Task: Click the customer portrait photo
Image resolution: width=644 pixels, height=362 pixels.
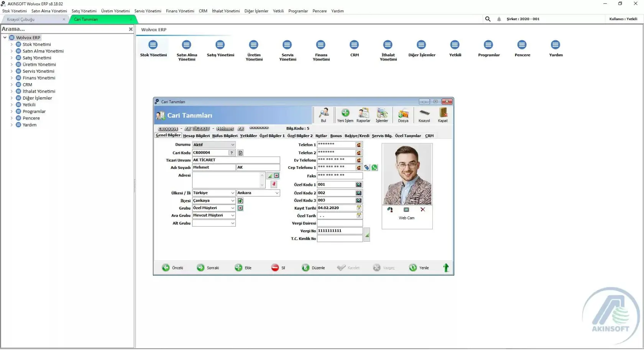Action: pyautogui.click(x=407, y=175)
